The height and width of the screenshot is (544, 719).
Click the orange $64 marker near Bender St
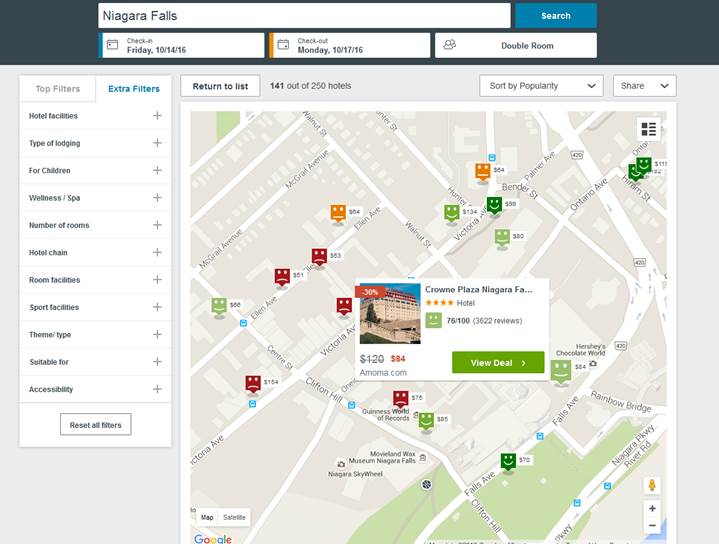[x=482, y=172]
